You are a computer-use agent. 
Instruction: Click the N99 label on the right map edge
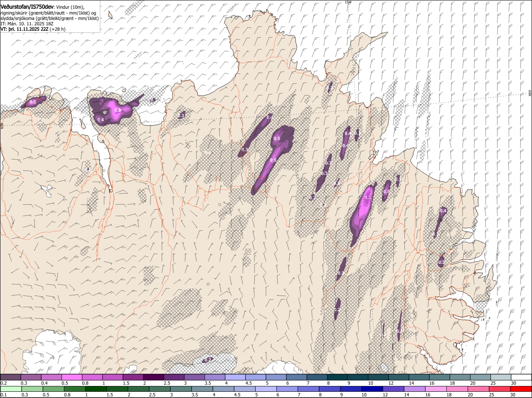pyautogui.click(x=530, y=93)
